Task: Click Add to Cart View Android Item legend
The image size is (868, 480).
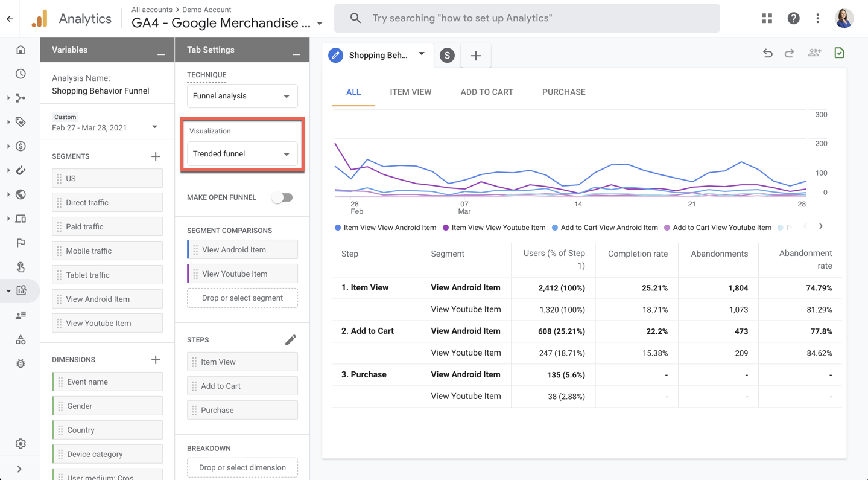Action: tap(605, 228)
